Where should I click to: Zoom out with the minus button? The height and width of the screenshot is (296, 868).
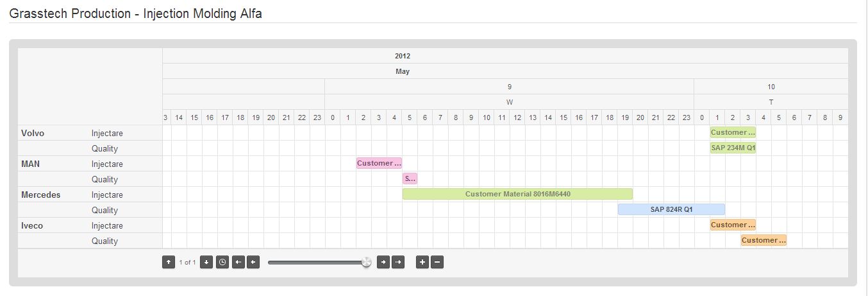click(437, 262)
